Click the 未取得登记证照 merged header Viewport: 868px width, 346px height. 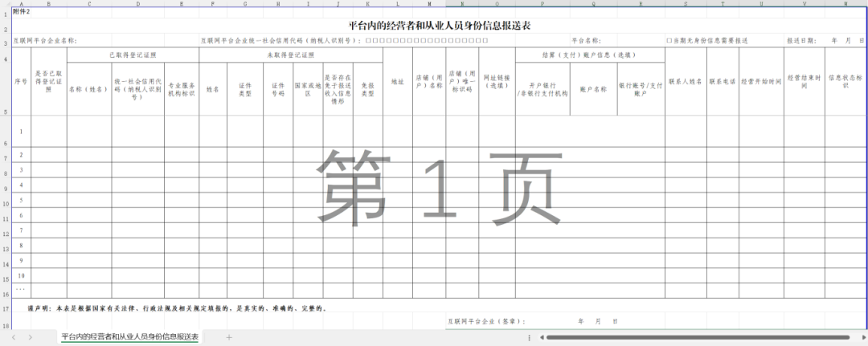click(x=291, y=55)
